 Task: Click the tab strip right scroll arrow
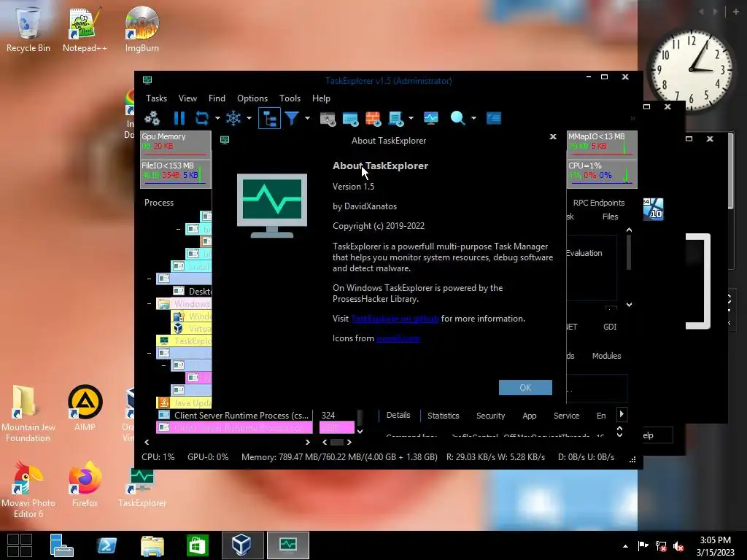(x=622, y=415)
